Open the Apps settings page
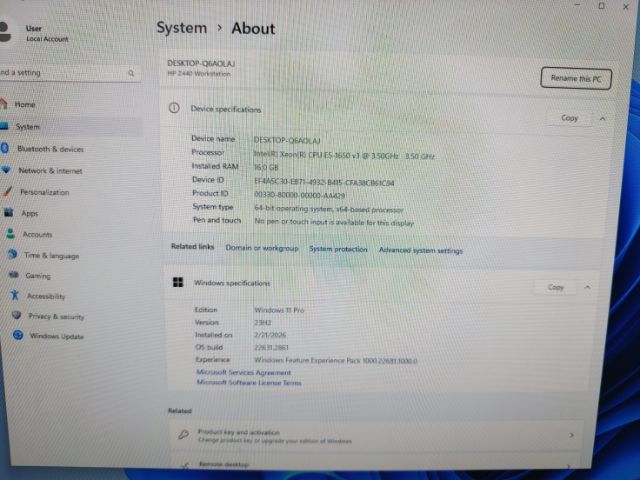 [x=29, y=213]
